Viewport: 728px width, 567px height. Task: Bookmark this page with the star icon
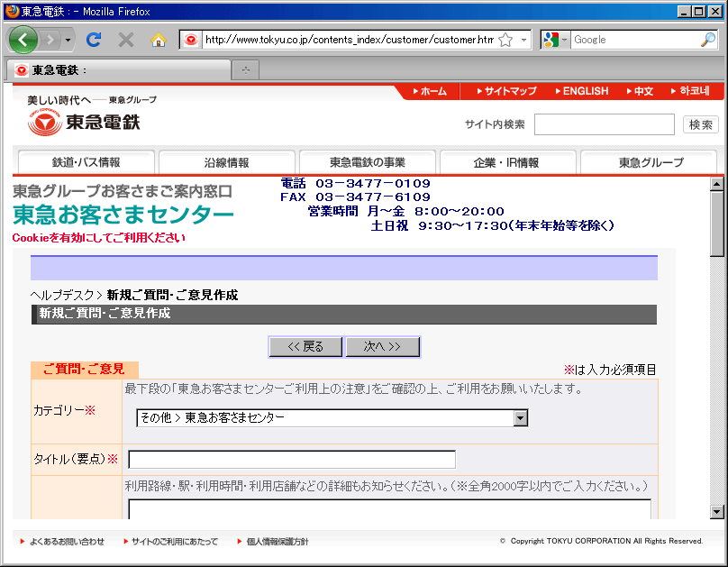point(505,40)
